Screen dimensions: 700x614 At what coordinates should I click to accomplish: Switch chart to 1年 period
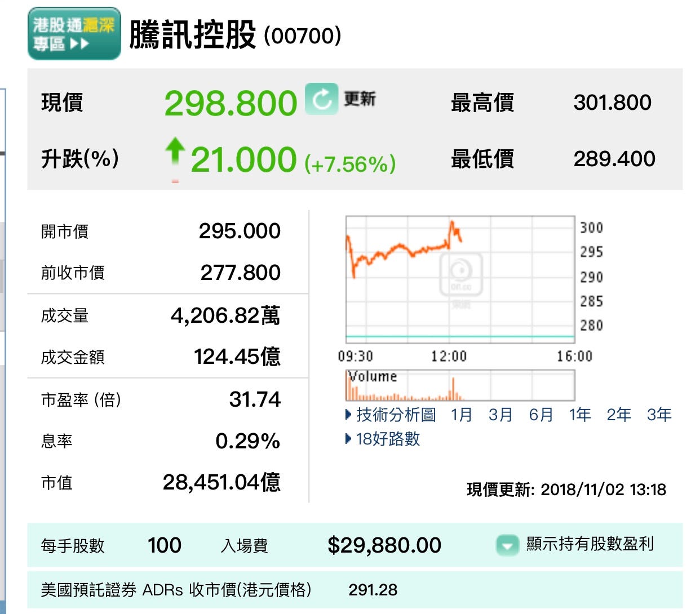[580, 415]
